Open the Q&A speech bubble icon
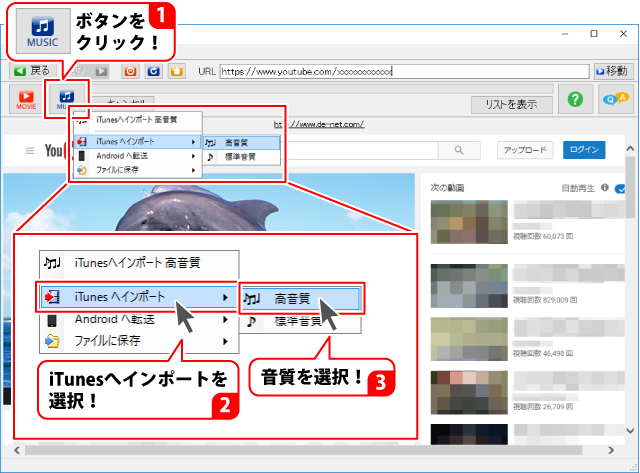This screenshot has width=640, height=473. coord(616,99)
